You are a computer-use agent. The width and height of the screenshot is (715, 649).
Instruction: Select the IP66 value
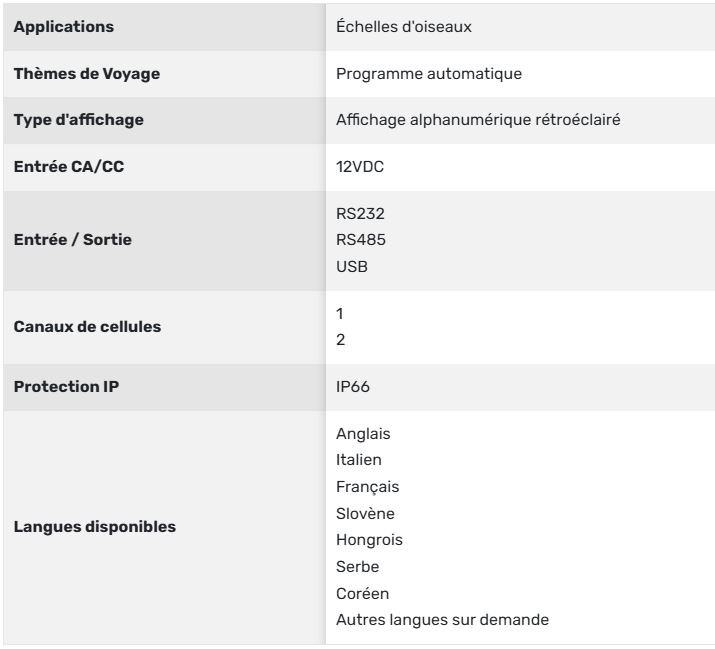click(353, 387)
